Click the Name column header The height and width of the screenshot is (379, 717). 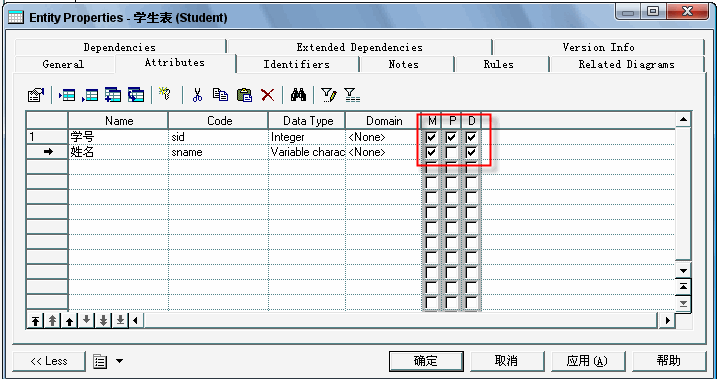coord(118,121)
